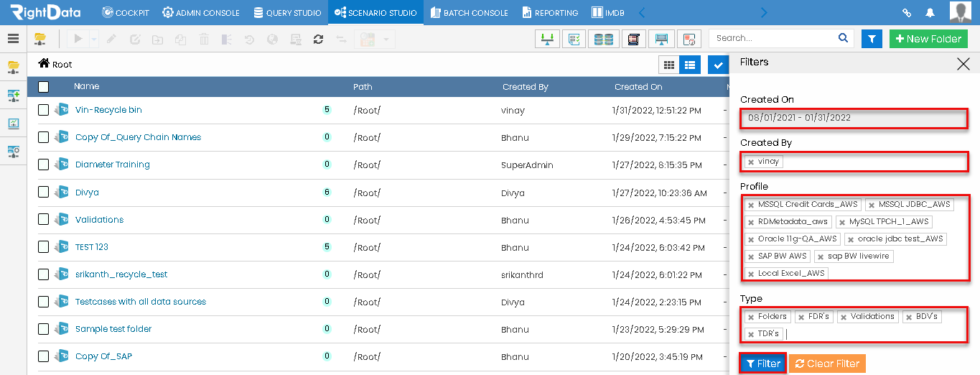
Task: Click the New Folder button
Action: click(x=928, y=39)
